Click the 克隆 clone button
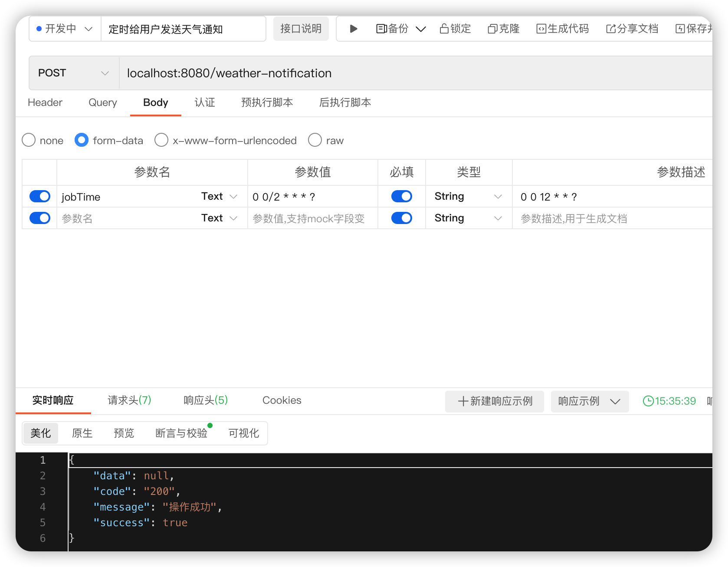The height and width of the screenshot is (567, 728). click(x=503, y=29)
